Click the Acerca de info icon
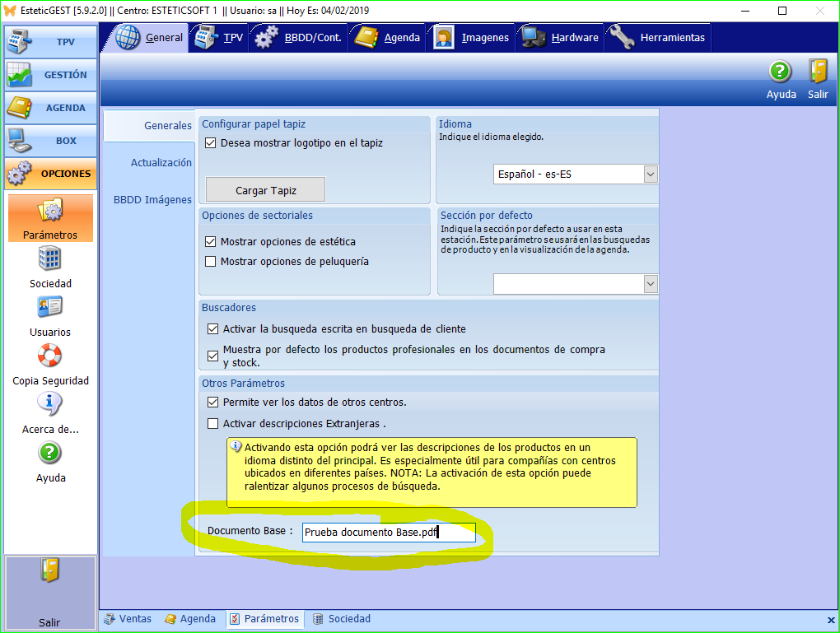The height and width of the screenshot is (633, 840). (x=49, y=404)
